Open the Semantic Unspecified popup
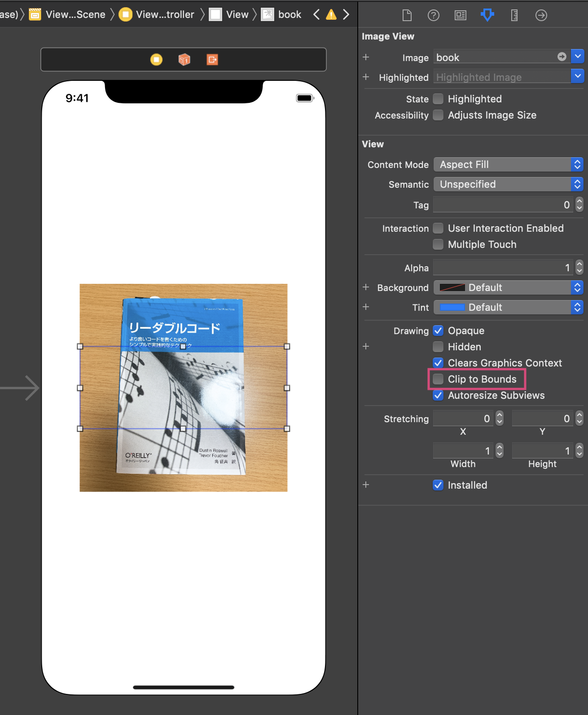This screenshot has width=588, height=715. [509, 184]
